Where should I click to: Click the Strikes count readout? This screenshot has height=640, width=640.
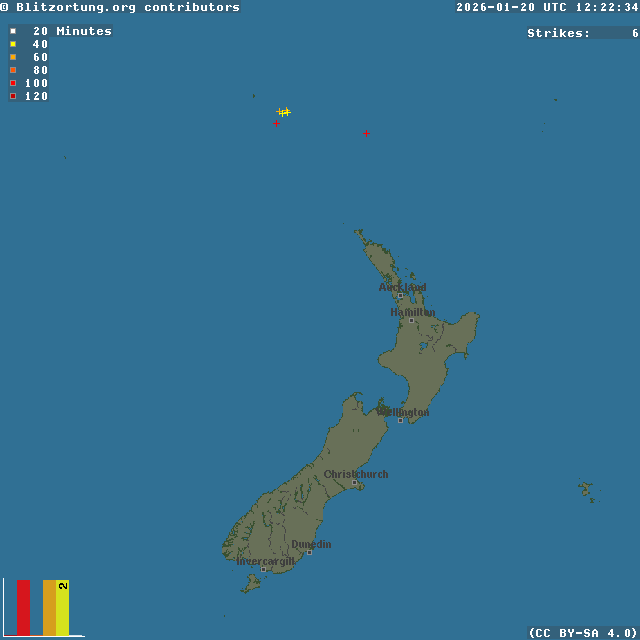(x=582, y=33)
